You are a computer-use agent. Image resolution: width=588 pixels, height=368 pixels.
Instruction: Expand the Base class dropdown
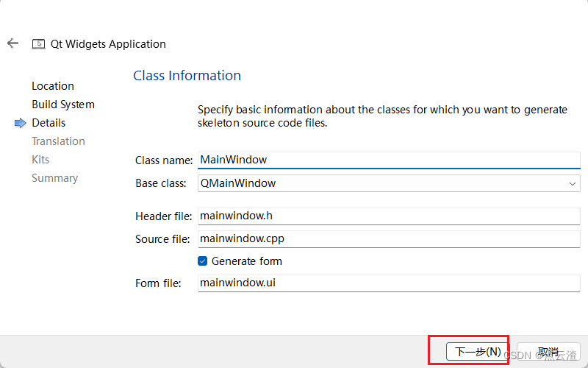pyautogui.click(x=573, y=183)
